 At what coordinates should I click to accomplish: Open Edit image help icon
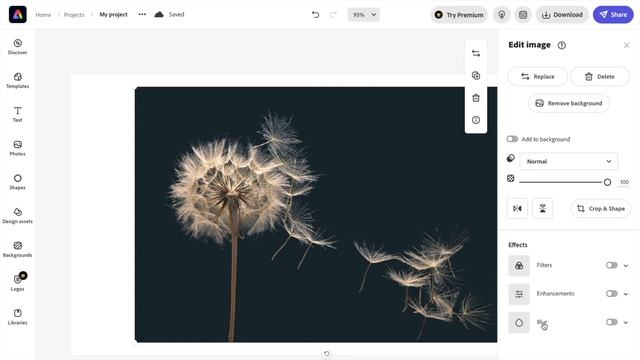[x=562, y=45]
